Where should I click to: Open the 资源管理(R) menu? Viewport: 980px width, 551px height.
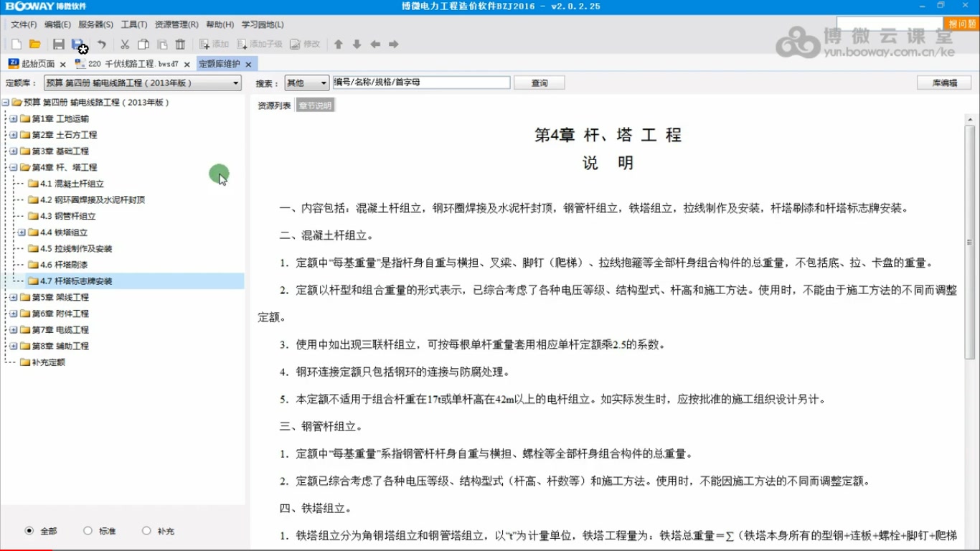(x=176, y=24)
